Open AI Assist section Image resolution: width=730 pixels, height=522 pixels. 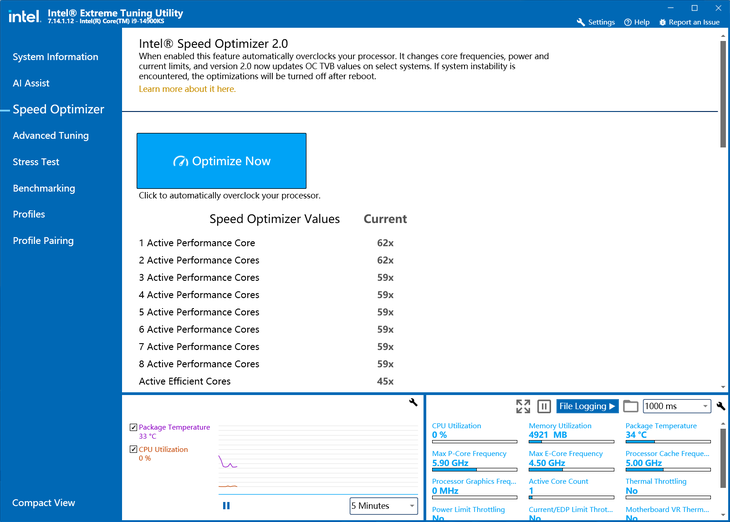(x=31, y=83)
